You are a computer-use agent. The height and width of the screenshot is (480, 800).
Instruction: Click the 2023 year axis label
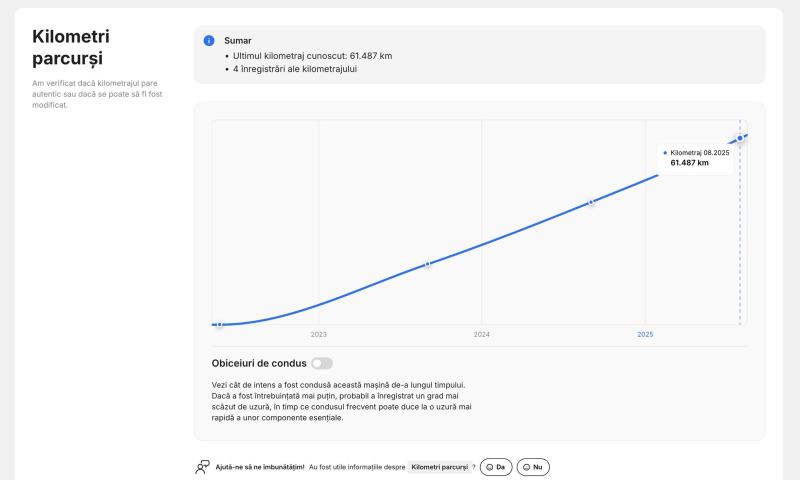coord(318,334)
